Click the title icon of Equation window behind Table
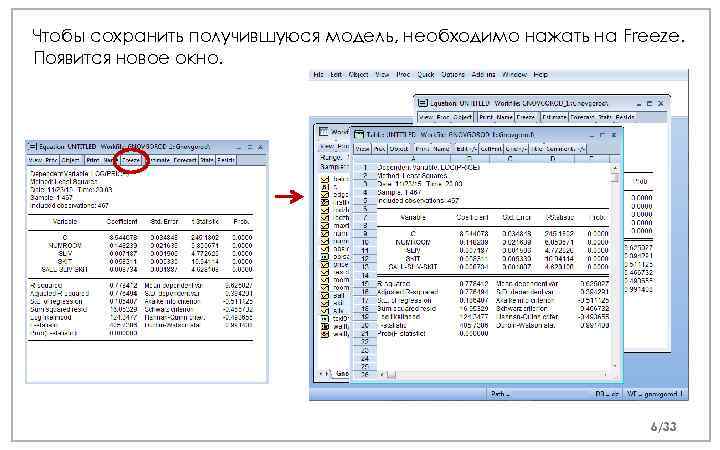This screenshot has width=720, height=450. tap(423, 103)
